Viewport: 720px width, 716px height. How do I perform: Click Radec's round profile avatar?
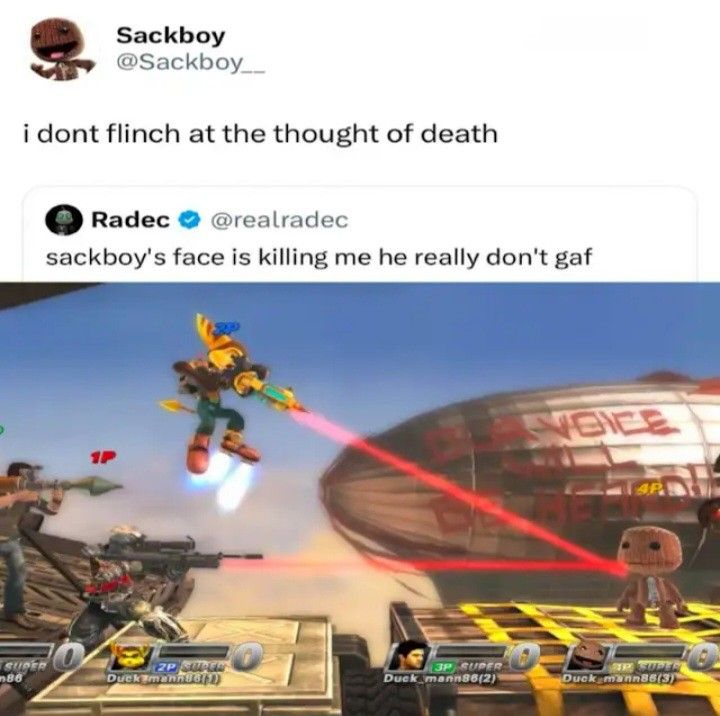(64, 220)
